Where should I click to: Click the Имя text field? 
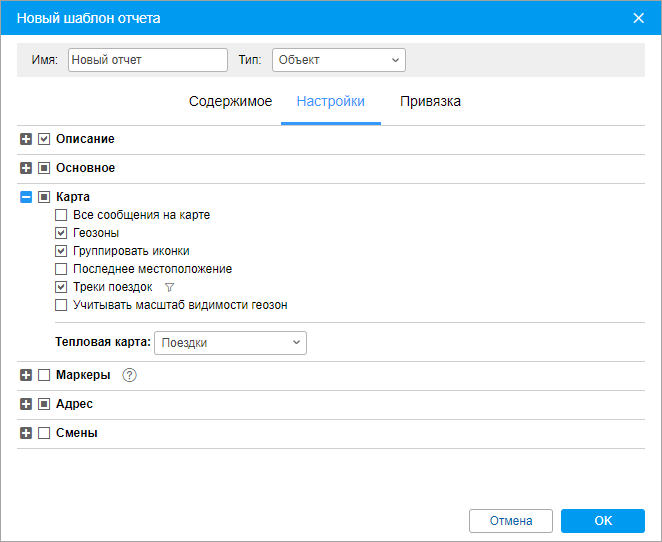pyautogui.click(x=148, y=60)
